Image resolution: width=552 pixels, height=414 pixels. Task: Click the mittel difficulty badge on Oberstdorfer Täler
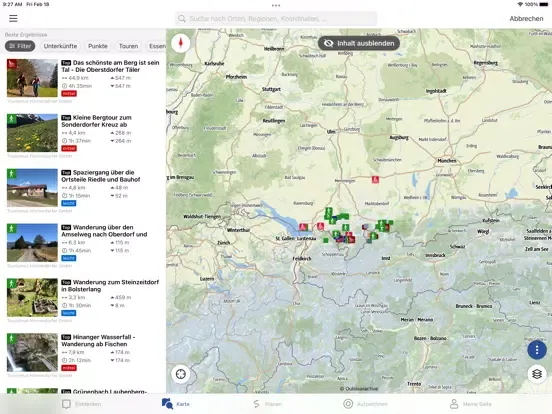[x=69, y=94]
